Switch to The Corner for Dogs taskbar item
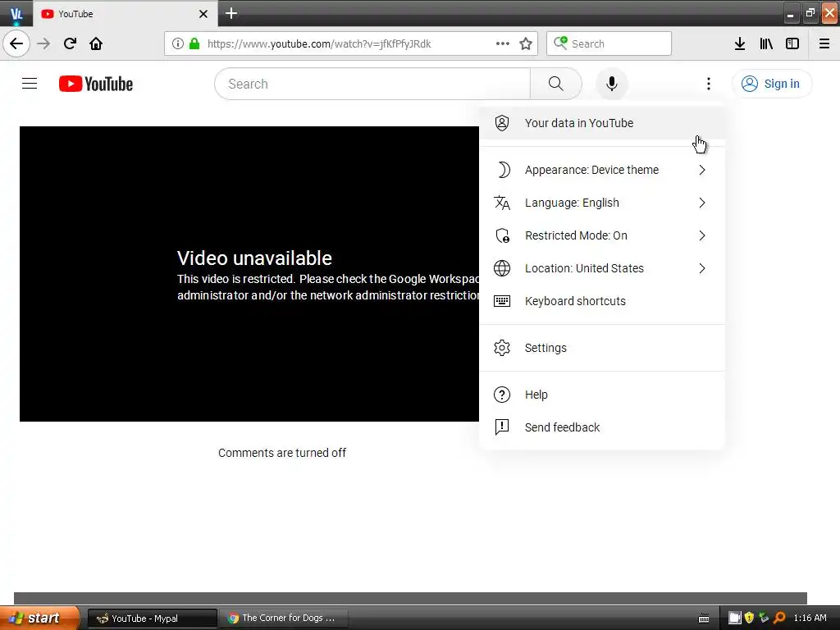 284,619
